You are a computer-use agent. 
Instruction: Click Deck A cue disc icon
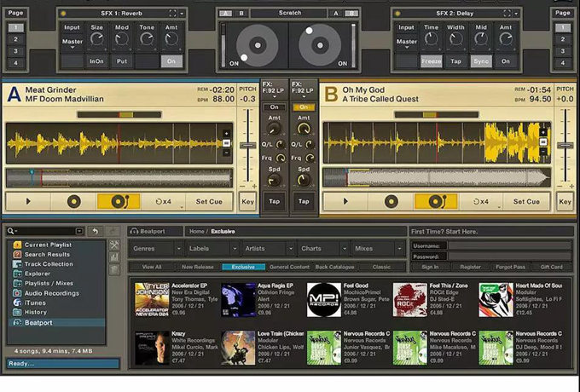pyautogui.click(x=74, y=202)
